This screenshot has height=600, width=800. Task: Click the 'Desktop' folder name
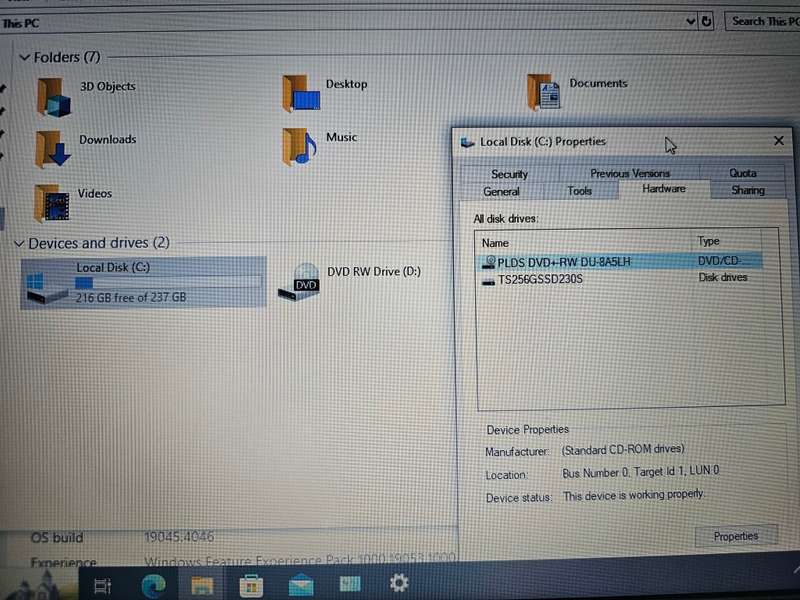[346, 84]
